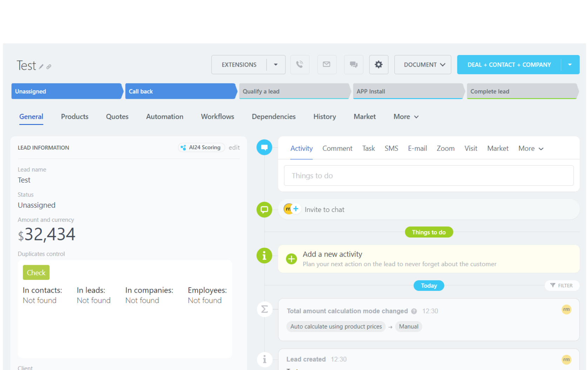
Task: Click the add-user plus icon in Invite to chat
Action: pyautogui.click(x=296, y=209)
